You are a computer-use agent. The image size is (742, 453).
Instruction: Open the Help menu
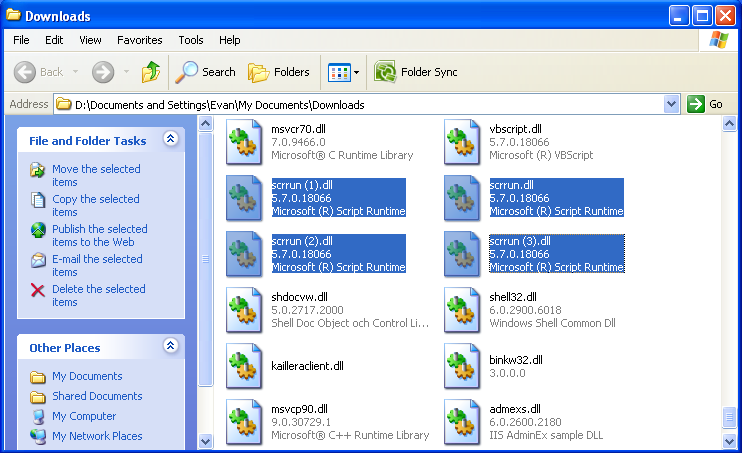[x=230, y=40]
